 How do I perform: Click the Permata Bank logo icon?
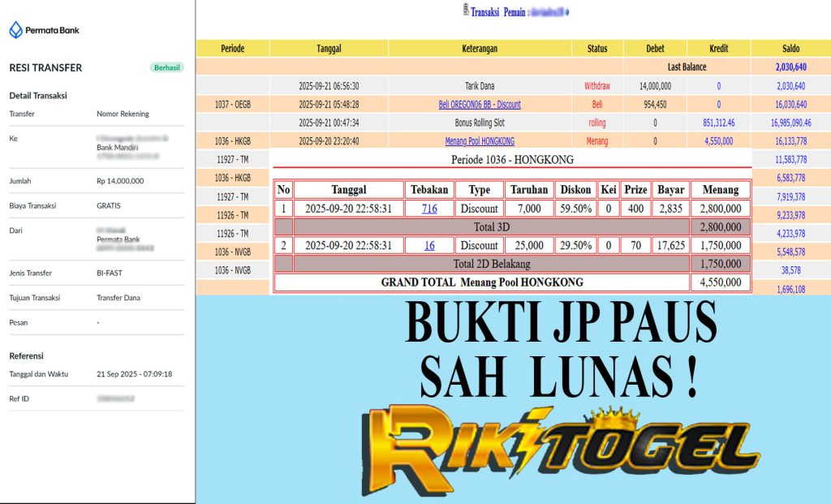click(16, 30)
